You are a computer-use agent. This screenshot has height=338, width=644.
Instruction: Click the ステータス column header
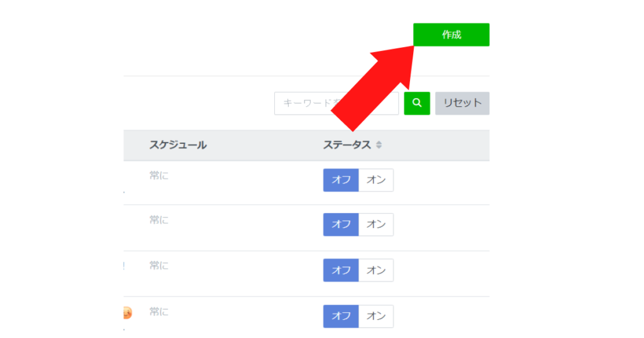pyautogui.click(x=347, y=144)
